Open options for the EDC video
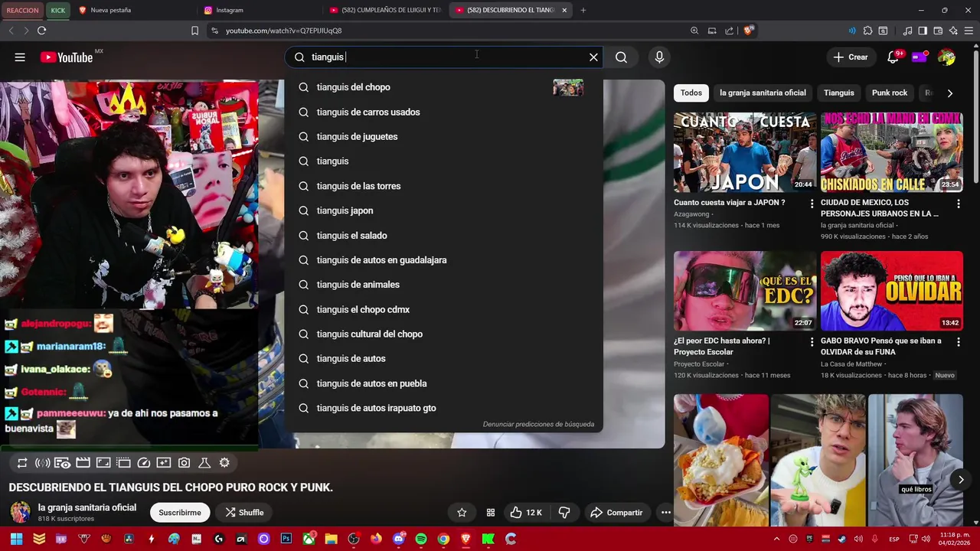This screenshot has height=551, width=980. pos(812,342)
